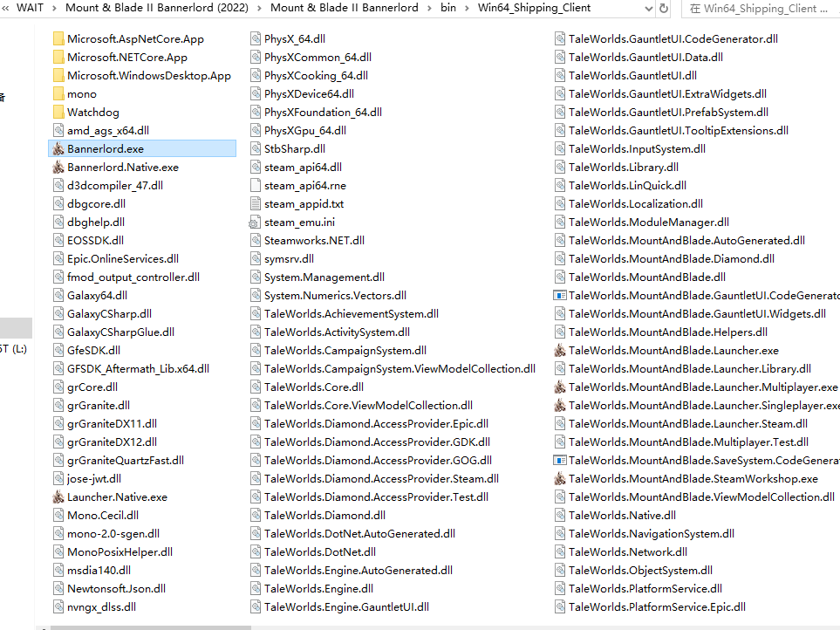This screenshot has width=840, height=630.
Task: Select TaleWorlds.PlatformService.Epic.dll file name
Action: (x=658, y=607)
